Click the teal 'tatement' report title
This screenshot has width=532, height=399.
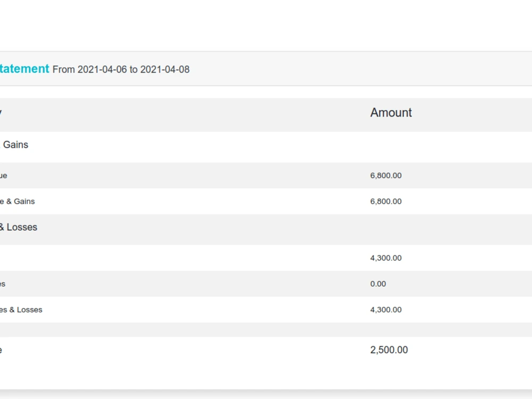pos(24,69)
